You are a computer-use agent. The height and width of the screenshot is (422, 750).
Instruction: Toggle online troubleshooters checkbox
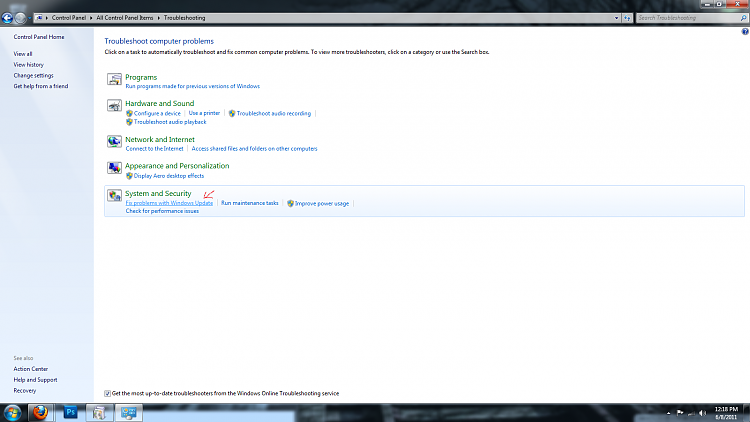[x=107, y=393]
